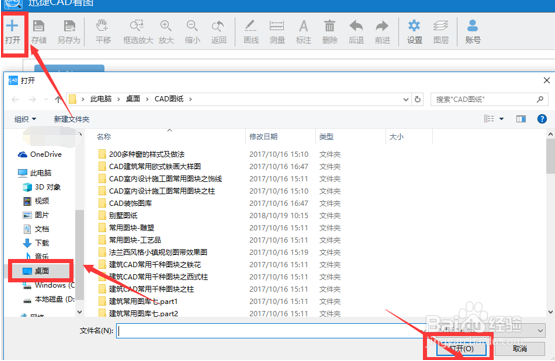Click the 另存为 save-as icon
Screen dimensions: 555x361
click(69, 32)
